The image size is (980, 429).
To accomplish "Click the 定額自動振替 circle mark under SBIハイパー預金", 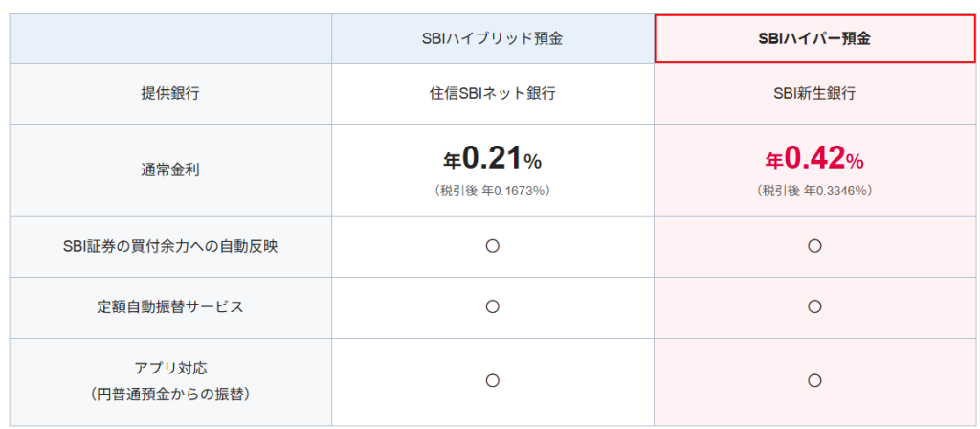I will 814,307.
